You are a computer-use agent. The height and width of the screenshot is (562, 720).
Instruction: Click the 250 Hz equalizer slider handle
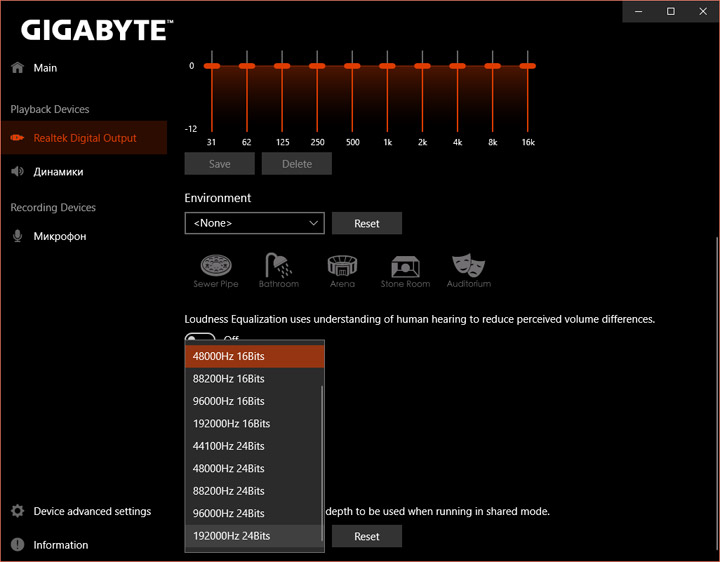(317, 66)
